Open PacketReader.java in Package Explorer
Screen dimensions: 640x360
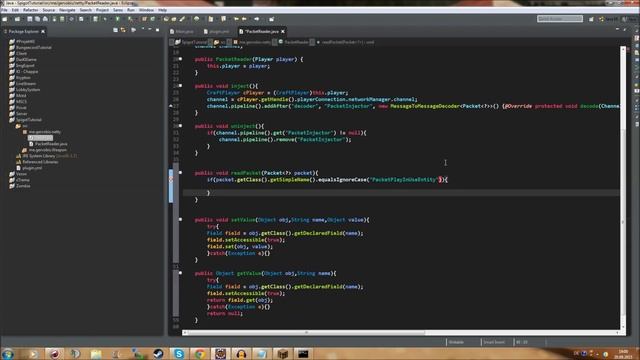[x=51, y=144]
